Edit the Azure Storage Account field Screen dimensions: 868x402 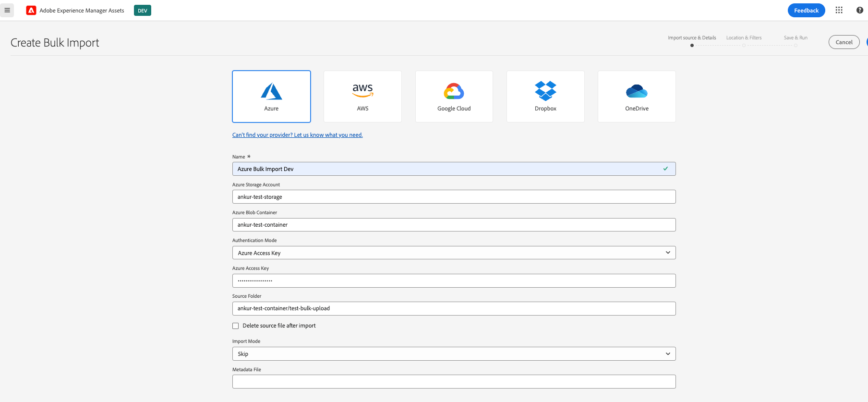[x=454, y=197]
